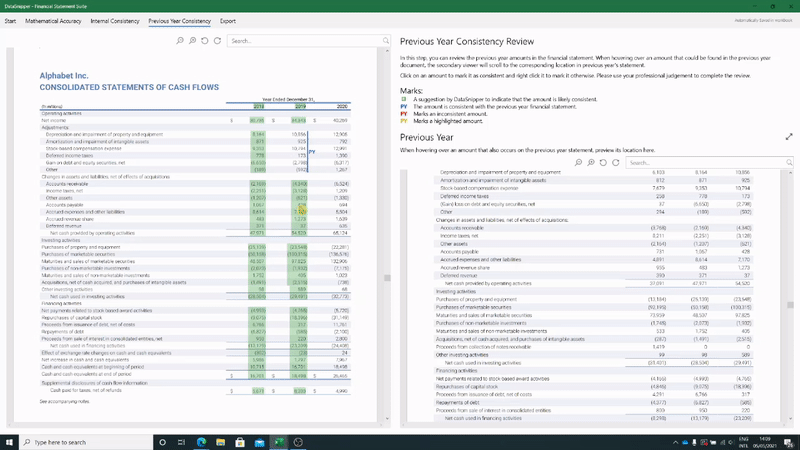
Task: Select the Previous Year Consistency tab
Action: pos(180,21)
